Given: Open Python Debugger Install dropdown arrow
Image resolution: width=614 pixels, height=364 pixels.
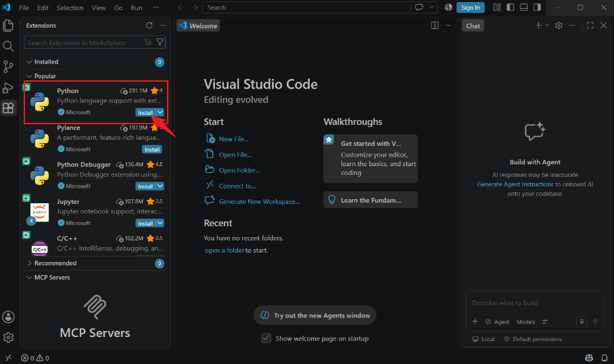Looking at the screenshot, I should (160, 186).
